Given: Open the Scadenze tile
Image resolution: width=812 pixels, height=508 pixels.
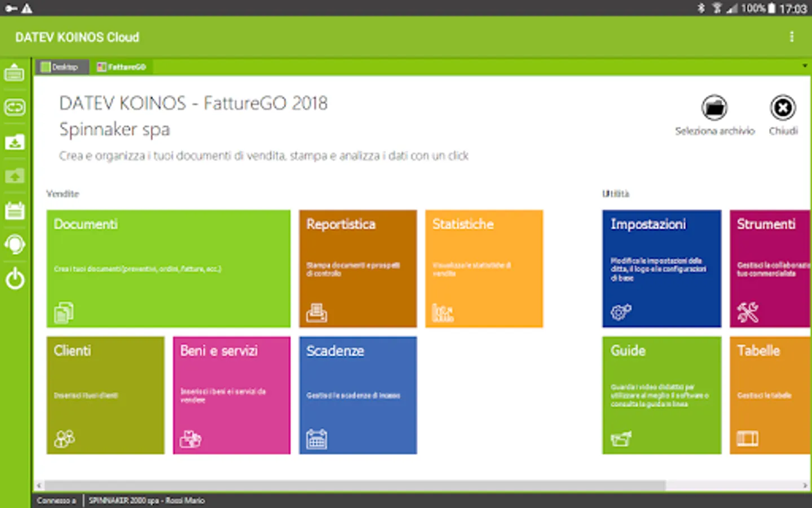Looking at the screenshot, I should coord(358,395).
